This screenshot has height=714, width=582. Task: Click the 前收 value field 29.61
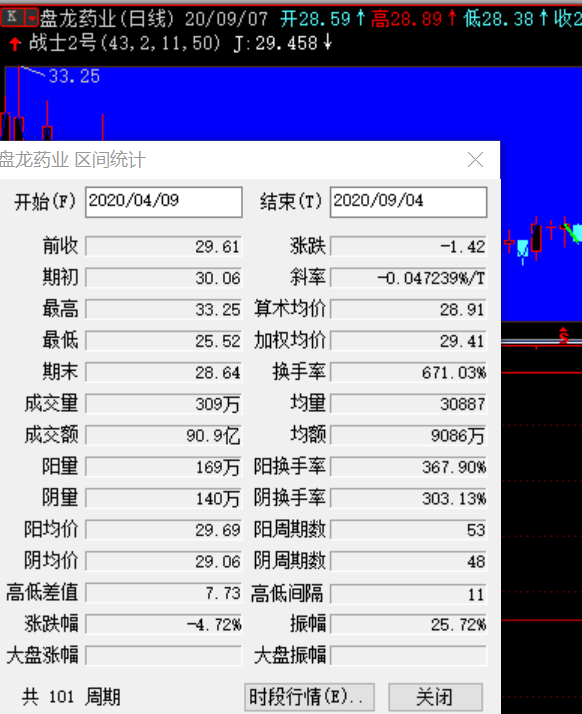pos(163,247)
